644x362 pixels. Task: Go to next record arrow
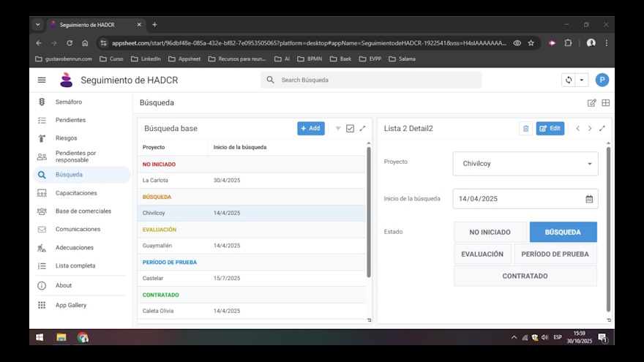[x=590, y=129]
